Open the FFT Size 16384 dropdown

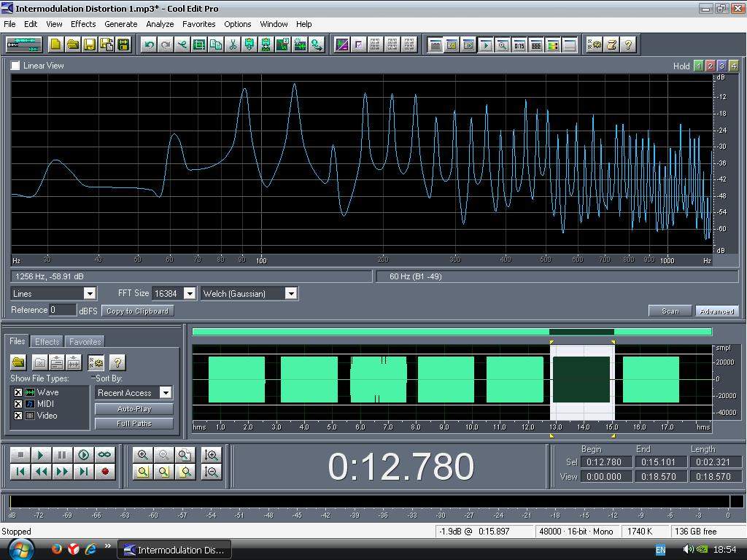190,293
